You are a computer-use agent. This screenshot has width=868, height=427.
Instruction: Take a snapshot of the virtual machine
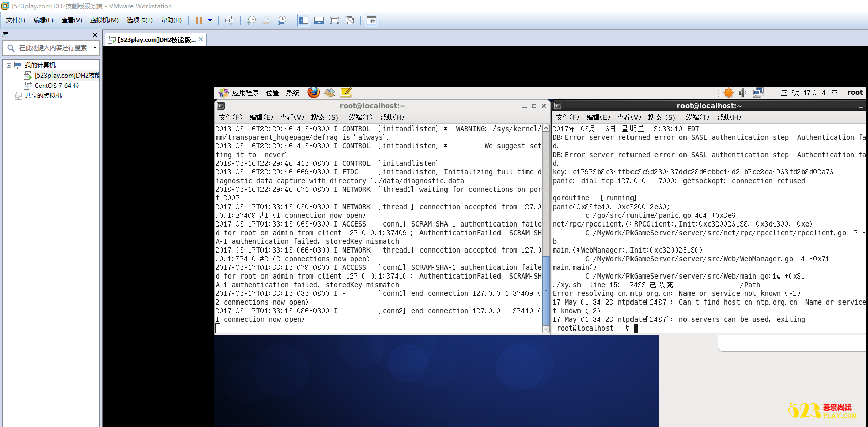tap(251, 20)
